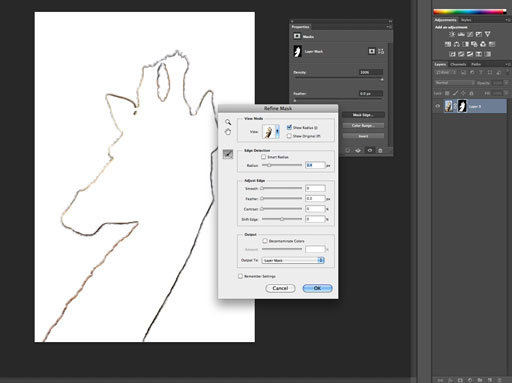Hide the layer using its eye icon
This screenshot has width=512, height=383.
tap(438, 106)
